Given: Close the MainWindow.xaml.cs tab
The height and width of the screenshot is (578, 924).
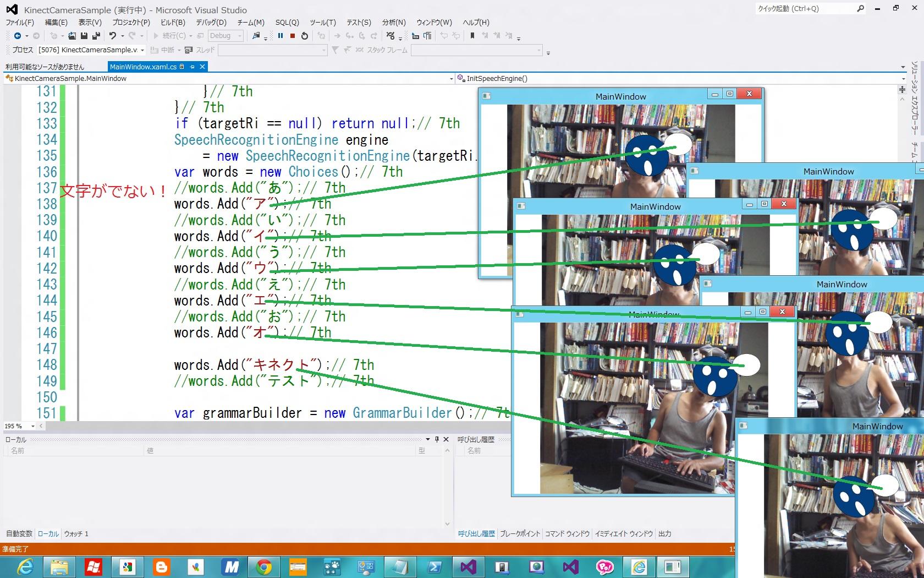Looking at the screenshot, I should point(202,67).
